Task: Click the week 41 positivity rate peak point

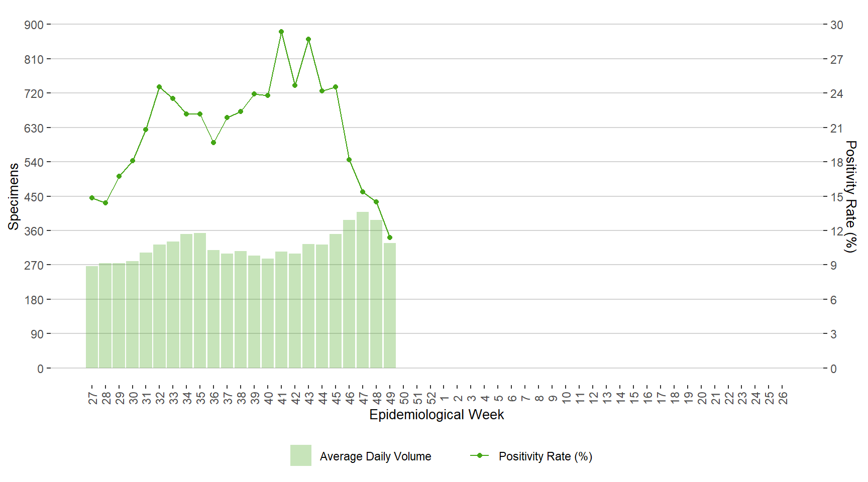Action: pyautogui.click(x=281, y=32)
